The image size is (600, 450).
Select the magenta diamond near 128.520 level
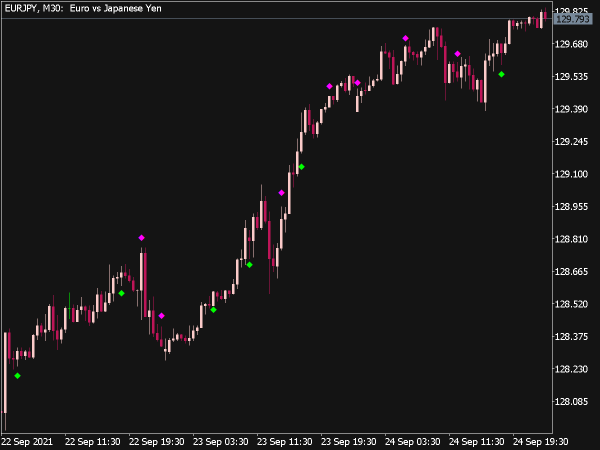coord(161,316)
